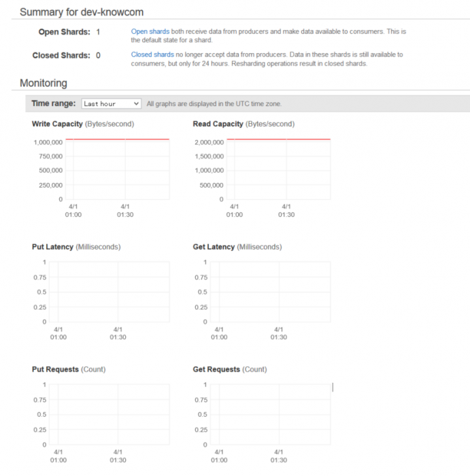Click the Closed shards link

coord(152,54)
